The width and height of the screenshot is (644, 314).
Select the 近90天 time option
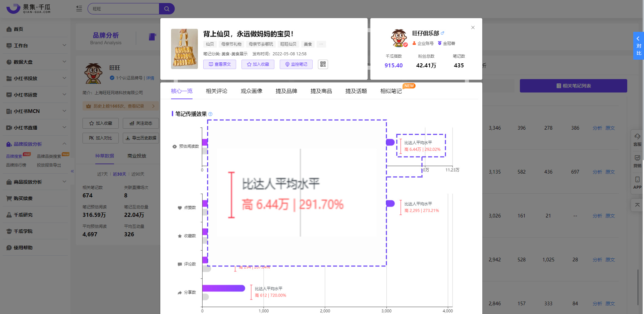(137, 174)
